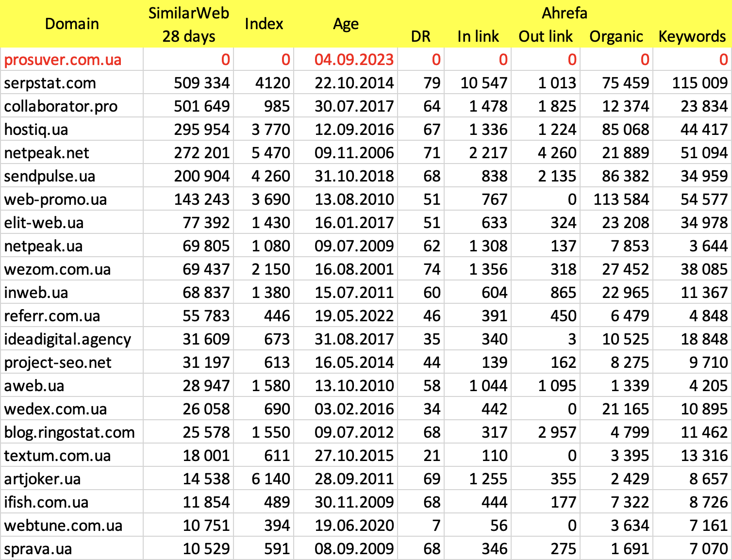This screenshot has width=732, height=560.
Task: Select the red date 04.09.2023 cell
Action: click(354, 60)
